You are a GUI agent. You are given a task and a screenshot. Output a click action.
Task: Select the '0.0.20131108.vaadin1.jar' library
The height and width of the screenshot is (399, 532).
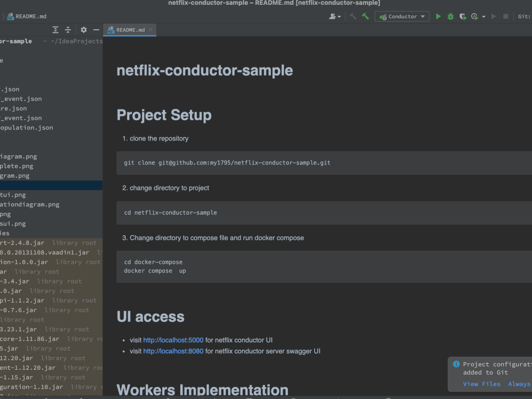coord(51,252)
